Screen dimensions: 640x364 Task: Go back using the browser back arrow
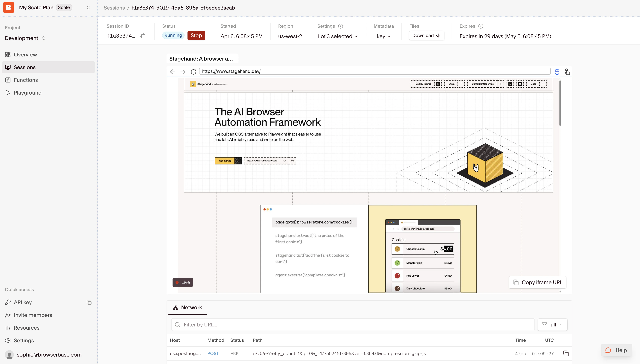pyautogui.click(x=173, y=72)
